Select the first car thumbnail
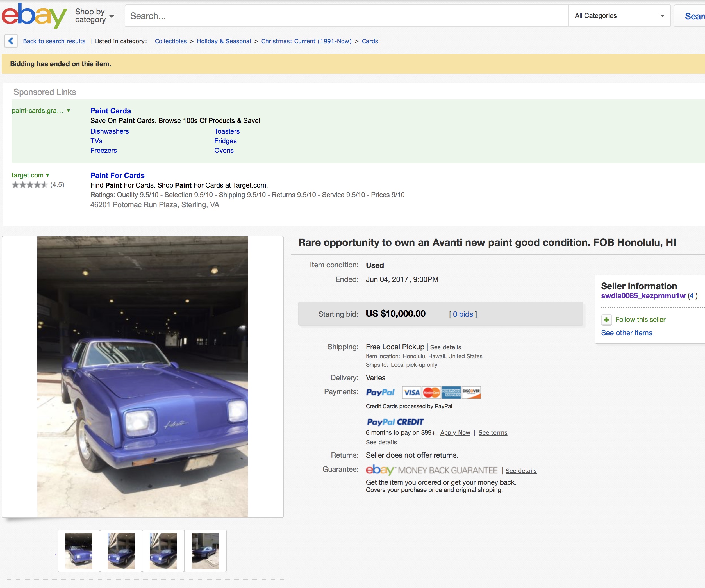The image size is (705, 588). (x=79, y=551)
